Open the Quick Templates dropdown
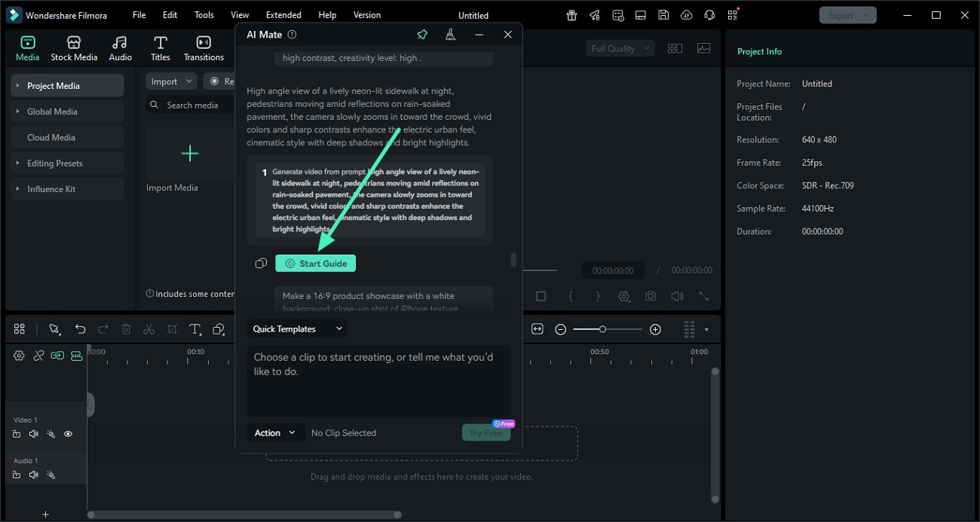Screen dimensions: 980x522 tap(298, 329)
